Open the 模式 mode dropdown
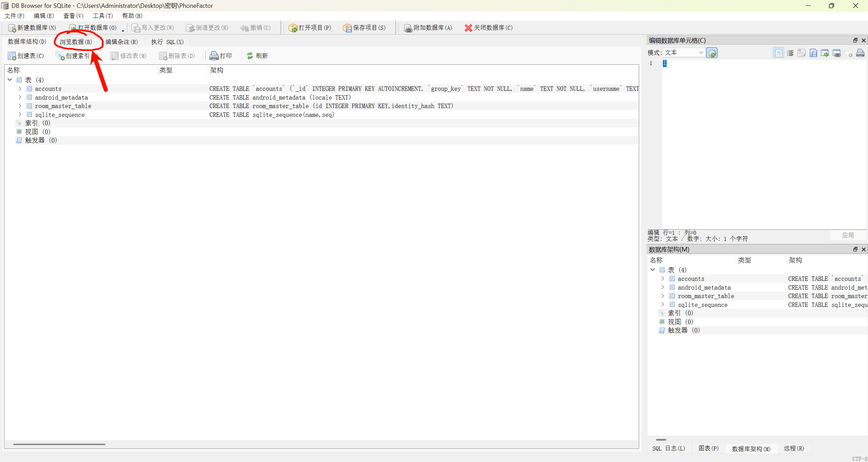Image resolution: width=868 pixels, height=462 pixels. (x=684, y=52)
